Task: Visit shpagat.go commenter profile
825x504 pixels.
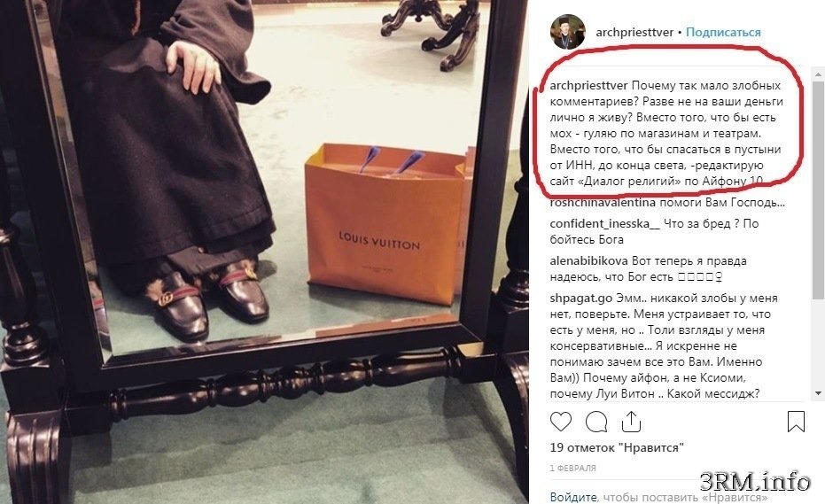Action: coord(581,299)
